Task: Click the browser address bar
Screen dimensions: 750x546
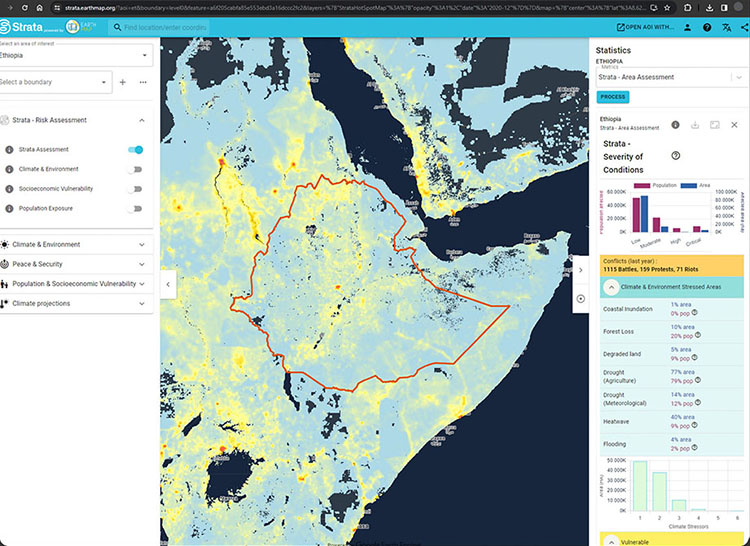Action: [x=354, y=8]
